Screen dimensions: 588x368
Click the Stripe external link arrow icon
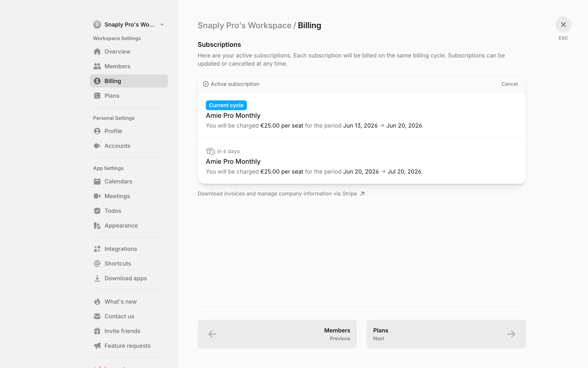click(x=362, y=194)
